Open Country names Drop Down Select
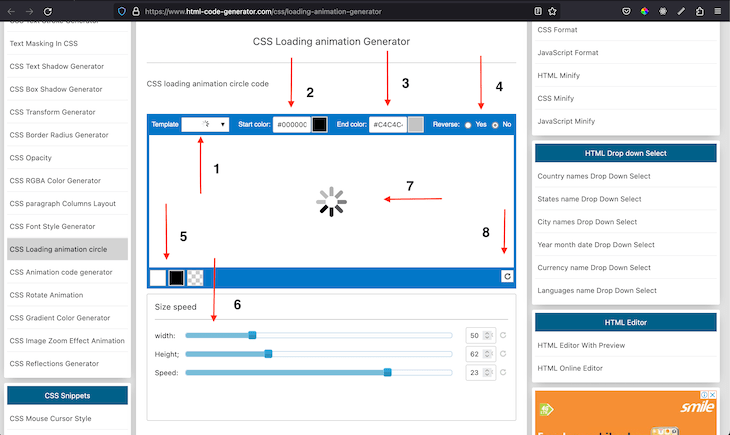Screen dimensions: 730x435 pyautogui.click(x=593, y=176)
